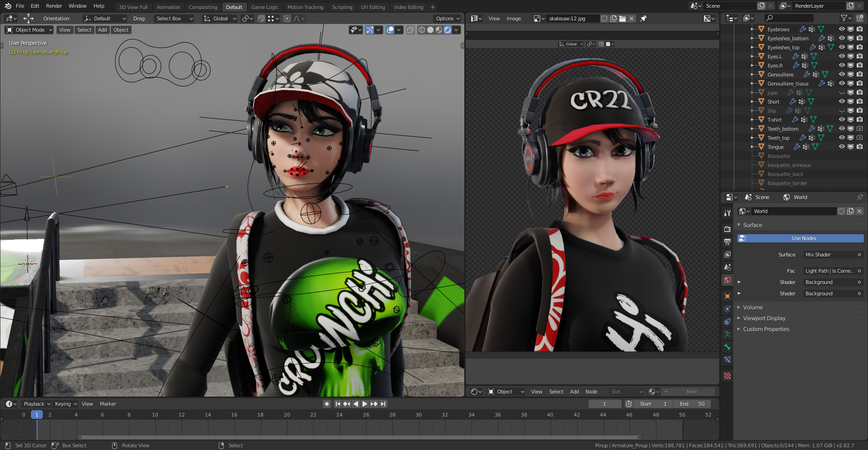Disable render camera for Short
Viewport: 868px width, 450px height.
[x=859, y=101]
